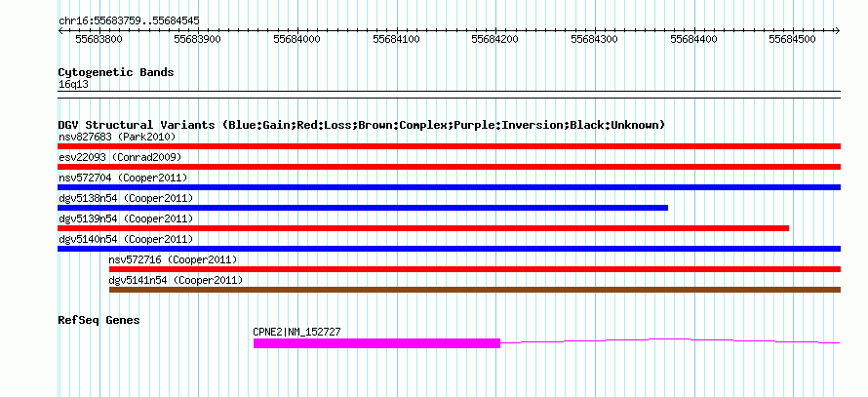Open the dgv5138n54 (Cooper2011) label

[126, 198]
